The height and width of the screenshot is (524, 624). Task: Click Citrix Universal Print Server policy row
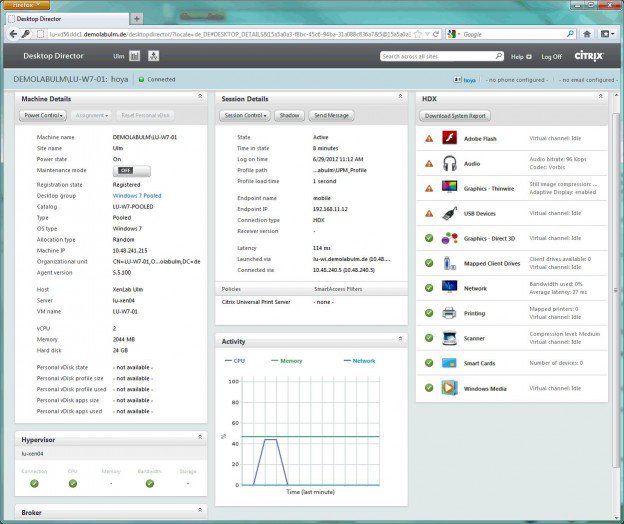pos(311,302)
